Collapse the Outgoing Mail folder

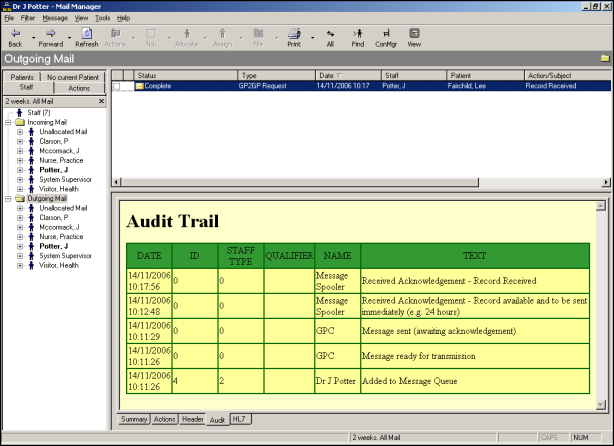coord(8,199)
